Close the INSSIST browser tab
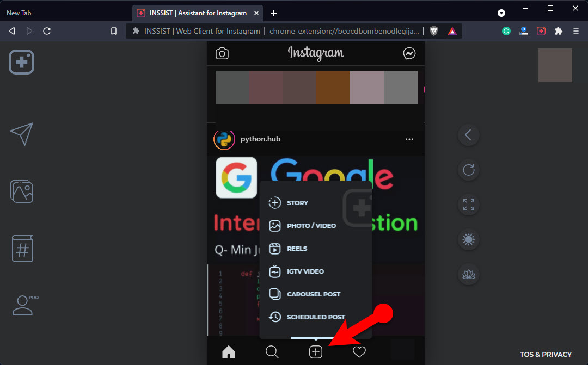The height and width of the screenshot is (365, 588). tap(256, 13)
